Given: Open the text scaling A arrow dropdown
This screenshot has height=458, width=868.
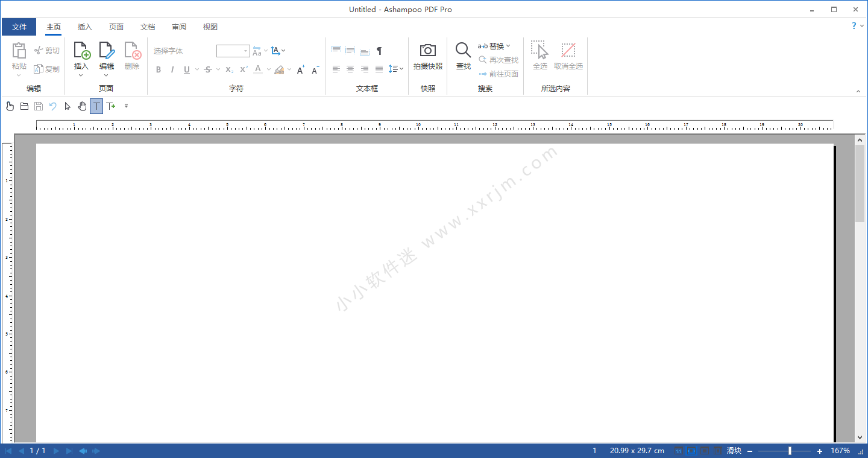Looking at the screenshot, I should click(x=278, y=51).
